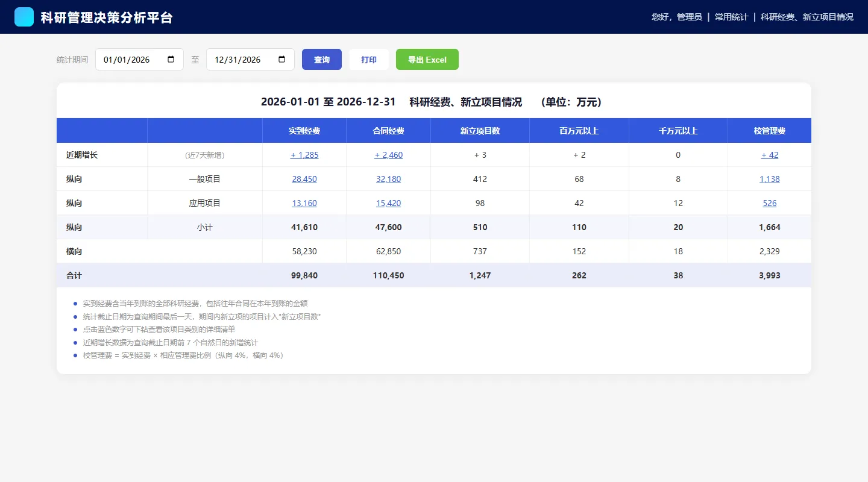Click the 合同经费 column header
This screenshot has width=868, height=482.
(x=389, y=131)
